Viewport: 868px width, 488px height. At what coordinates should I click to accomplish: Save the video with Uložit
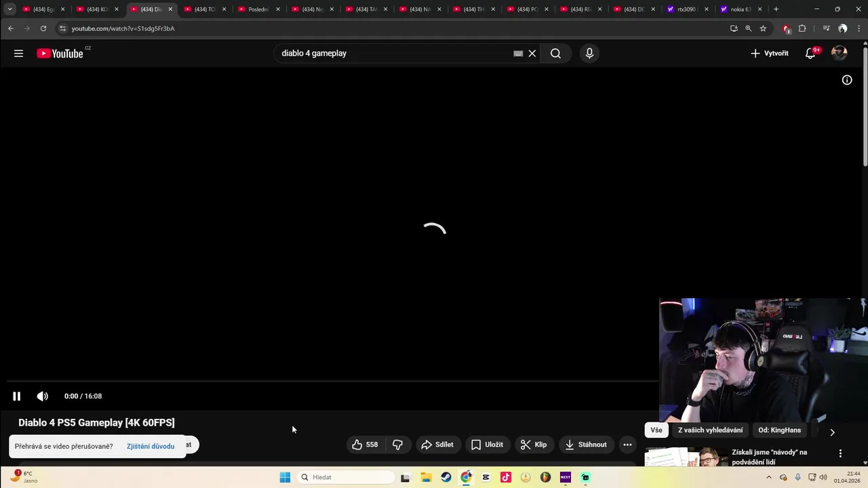(x=488, y=445)
